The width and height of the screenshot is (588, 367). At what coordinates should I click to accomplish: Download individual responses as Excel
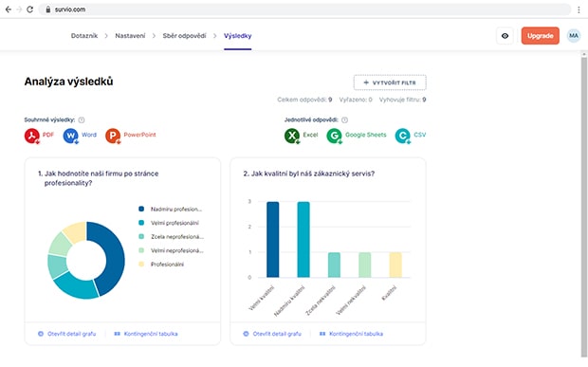(302, 136)
